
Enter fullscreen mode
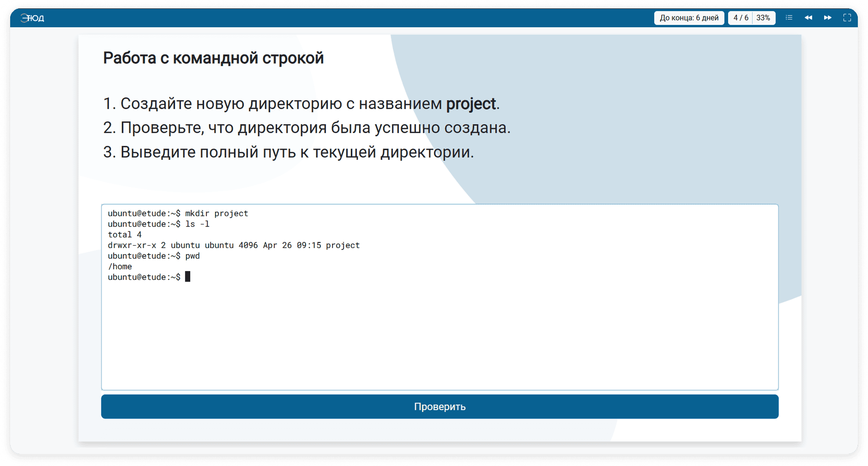[847, 18]
